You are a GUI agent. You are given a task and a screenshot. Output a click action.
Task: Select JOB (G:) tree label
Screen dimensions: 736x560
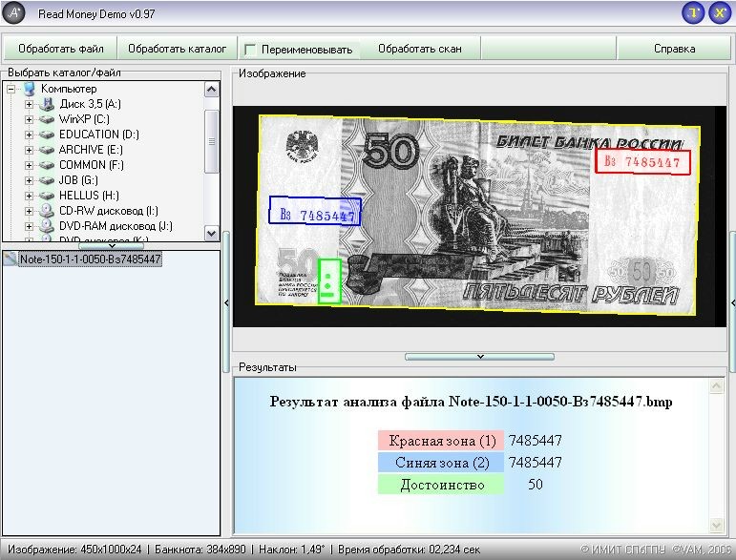point(78,180)
